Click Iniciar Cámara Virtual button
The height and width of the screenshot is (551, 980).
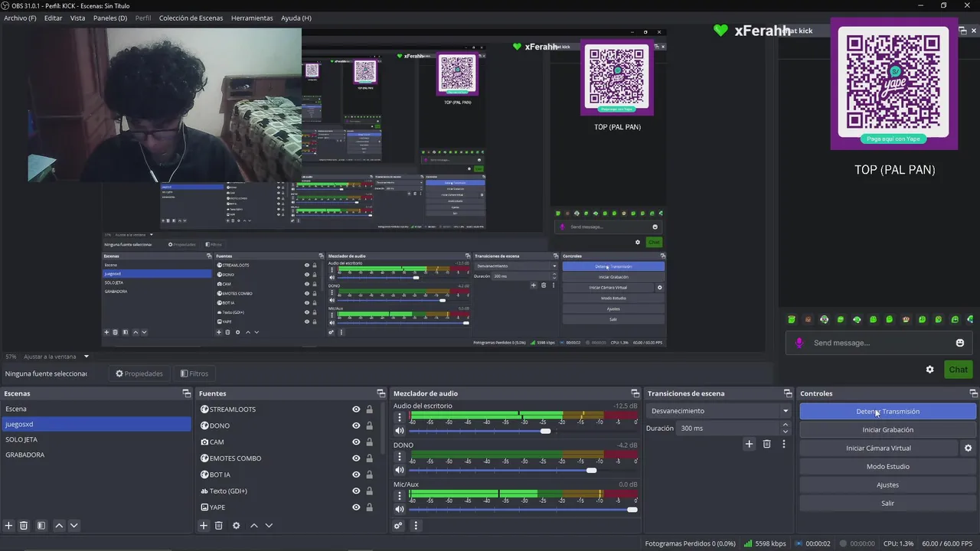coord(879,448)
